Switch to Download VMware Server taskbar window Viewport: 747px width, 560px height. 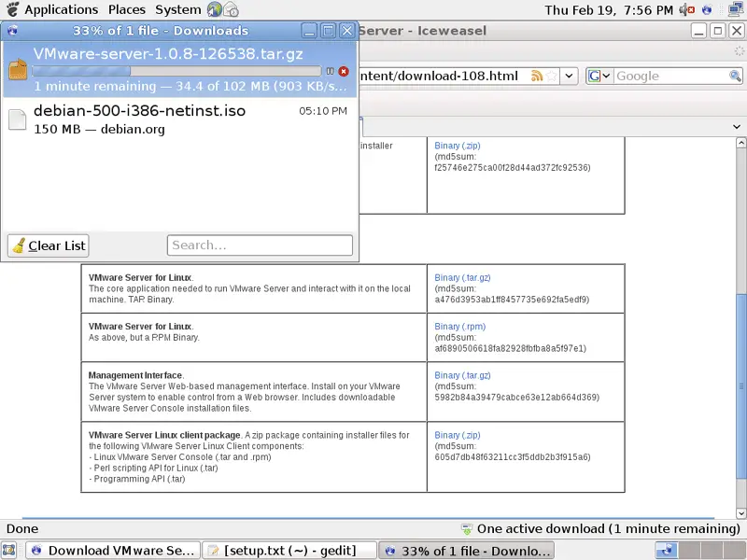tap(113, 551)
